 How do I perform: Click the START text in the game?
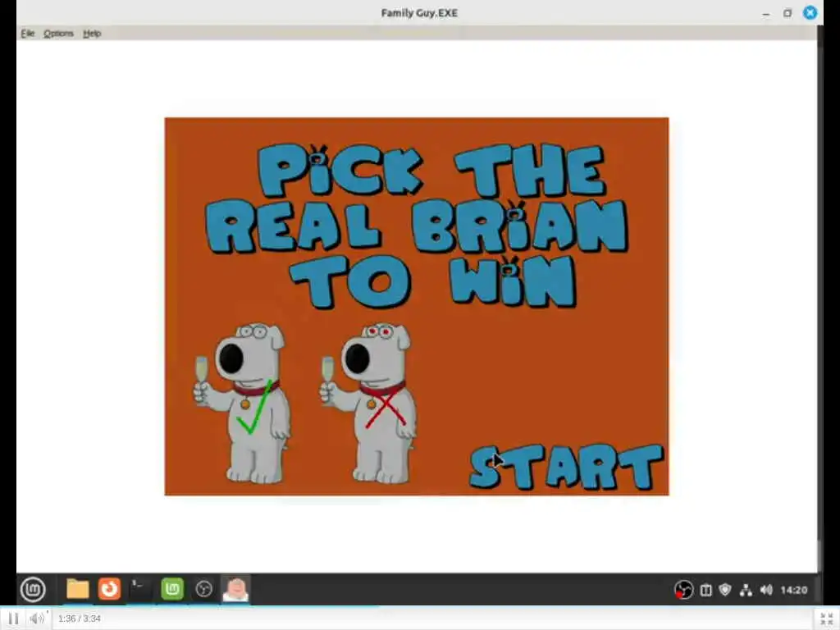click(566, 467)
